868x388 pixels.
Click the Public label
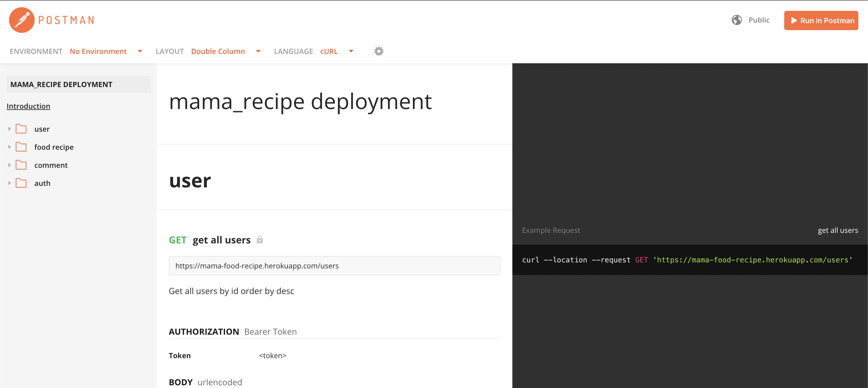(x=759, y=20)
